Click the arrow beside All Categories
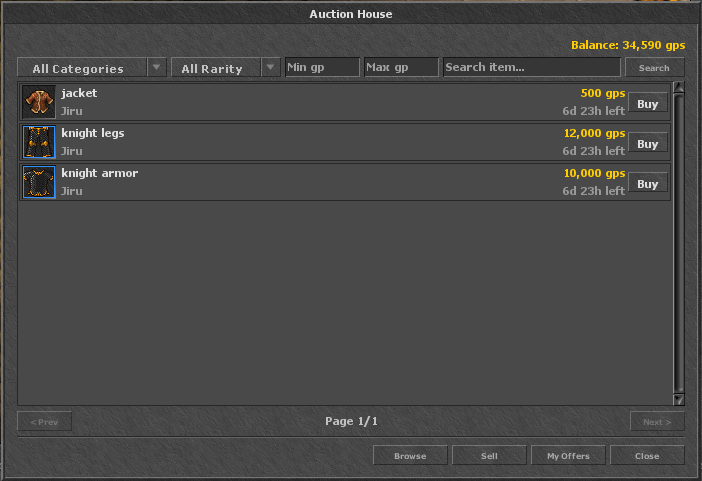The width and height of the screenshot is (702, 481). coord(156,67)
